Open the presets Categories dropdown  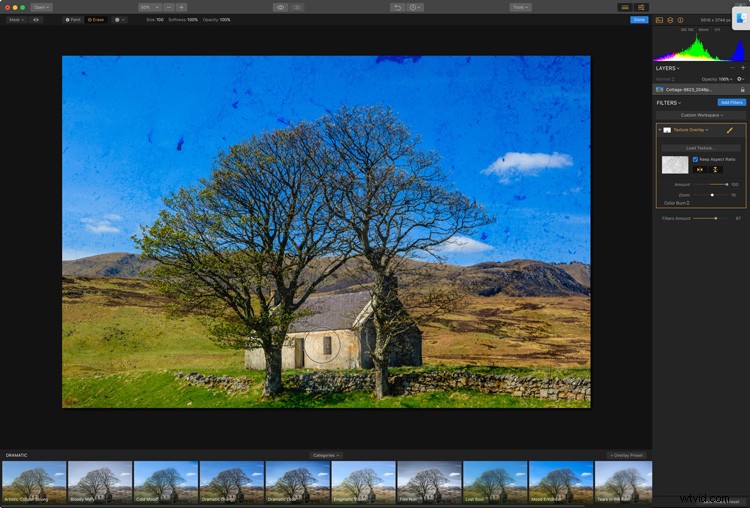[x=326, y=455]
